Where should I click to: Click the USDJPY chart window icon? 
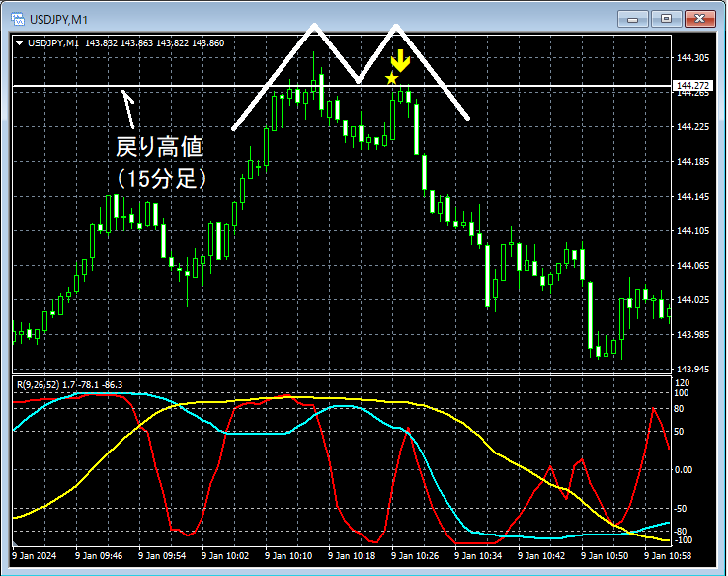tap(18, 19)
